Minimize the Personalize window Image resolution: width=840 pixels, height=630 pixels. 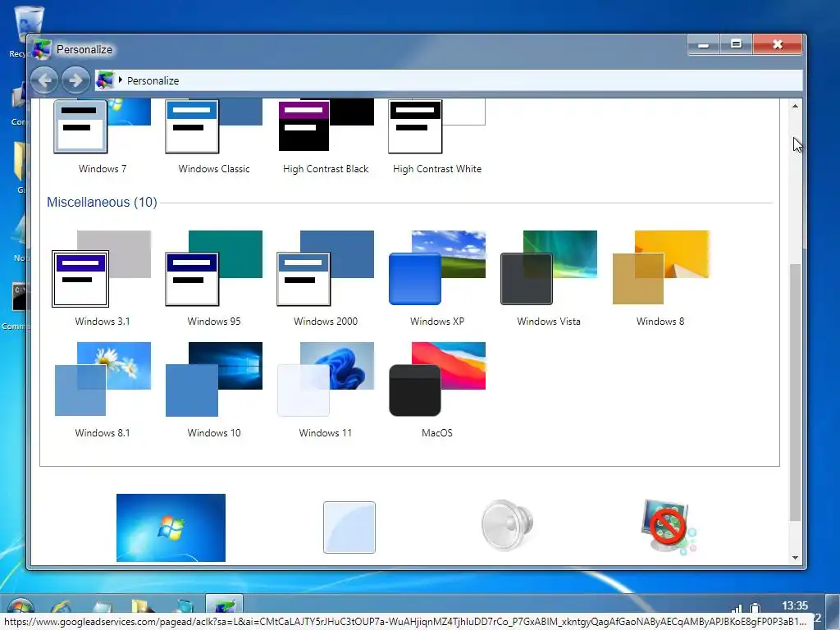pyautogui.click(x=703, y=45)
